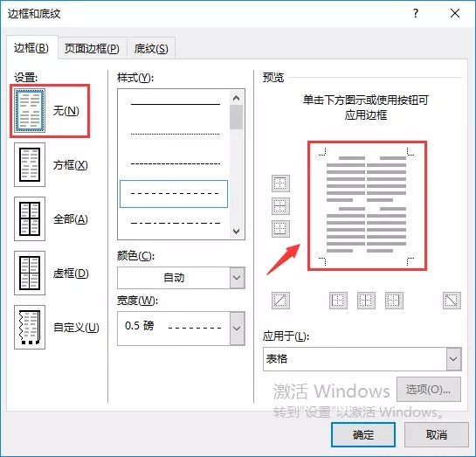This screenshot has width=476, height=457.
Task: Open the 颜色(C) color dropdown showing 自动
Action: tap(181, 278)
